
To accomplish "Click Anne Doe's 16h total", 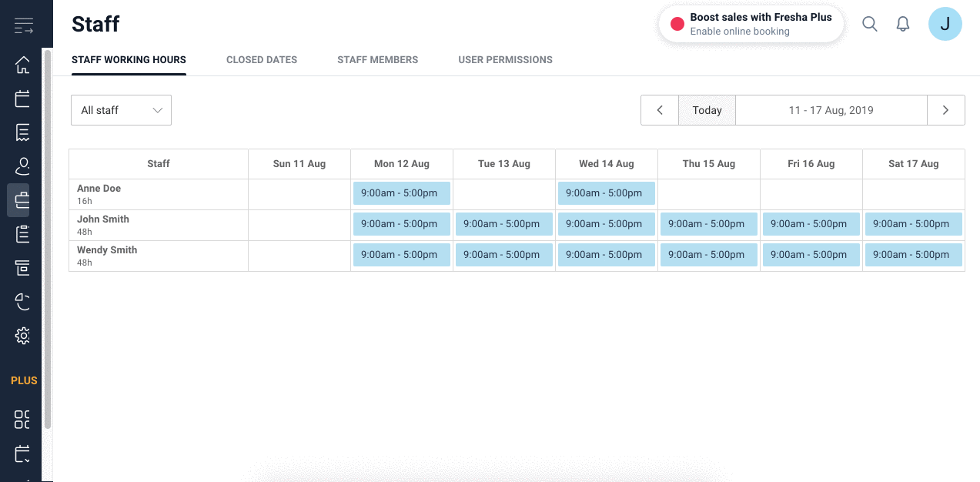I will click(x=85, y=201).
